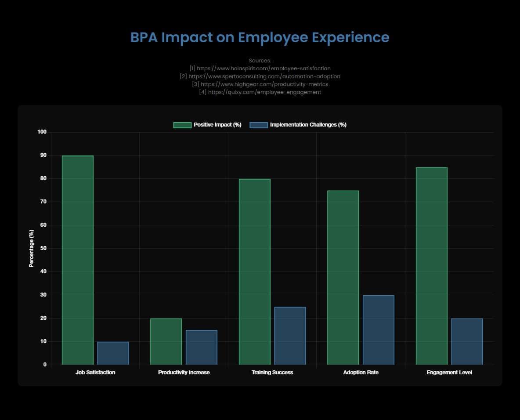Open the highgear.com productivity-metrics source link

[260, 84]
